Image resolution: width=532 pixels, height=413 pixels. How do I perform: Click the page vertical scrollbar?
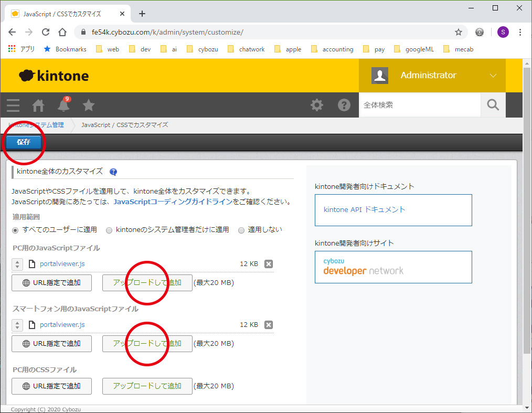coord(527,210)
